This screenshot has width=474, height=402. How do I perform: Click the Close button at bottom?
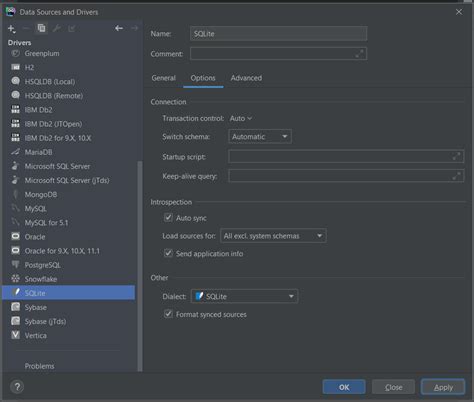coord(393,387)
